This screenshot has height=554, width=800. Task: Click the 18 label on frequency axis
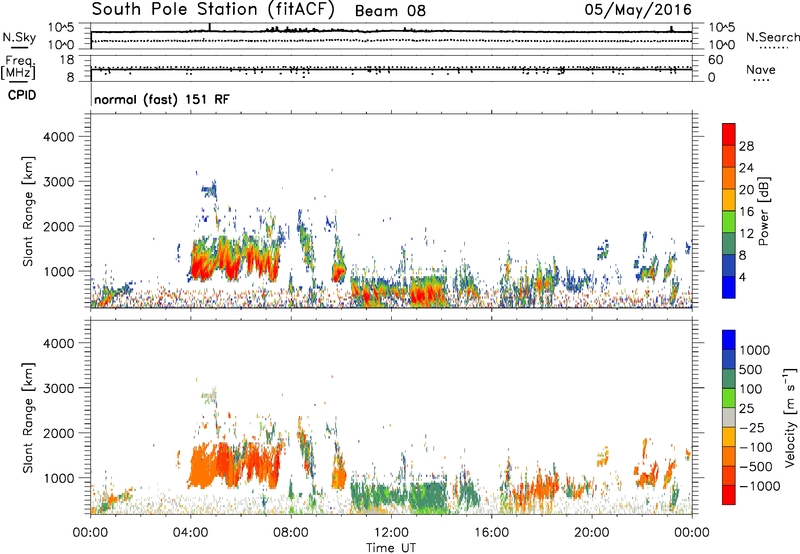(67, 60)
